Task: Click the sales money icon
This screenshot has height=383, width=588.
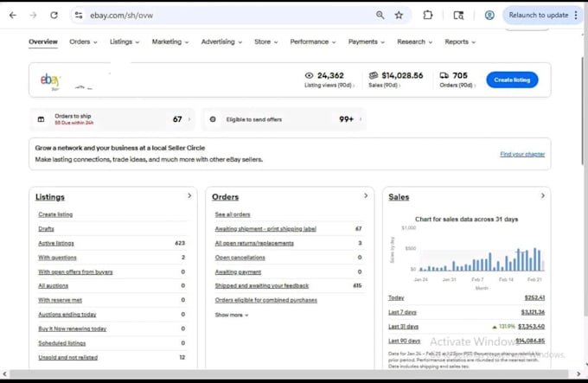Action: tap(374, 76)
